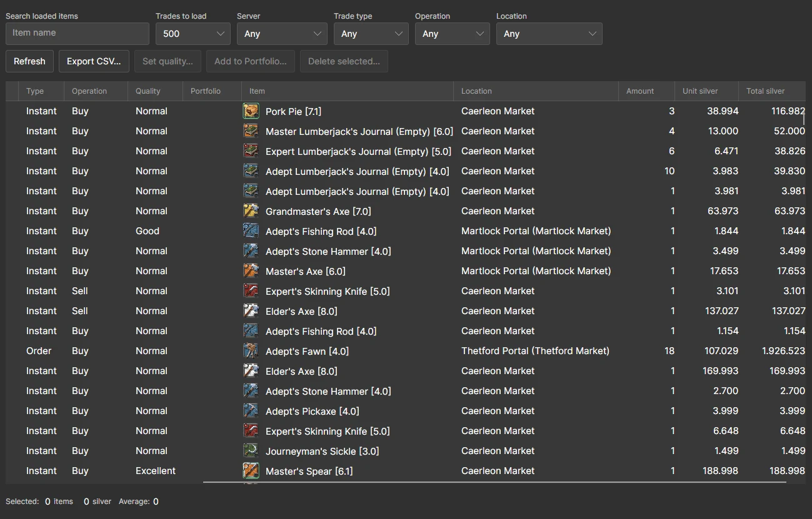Select the Thetford Portal (Thetford Market) cell
The height and width of the screenshot is (519, 812).
(535, 351)
